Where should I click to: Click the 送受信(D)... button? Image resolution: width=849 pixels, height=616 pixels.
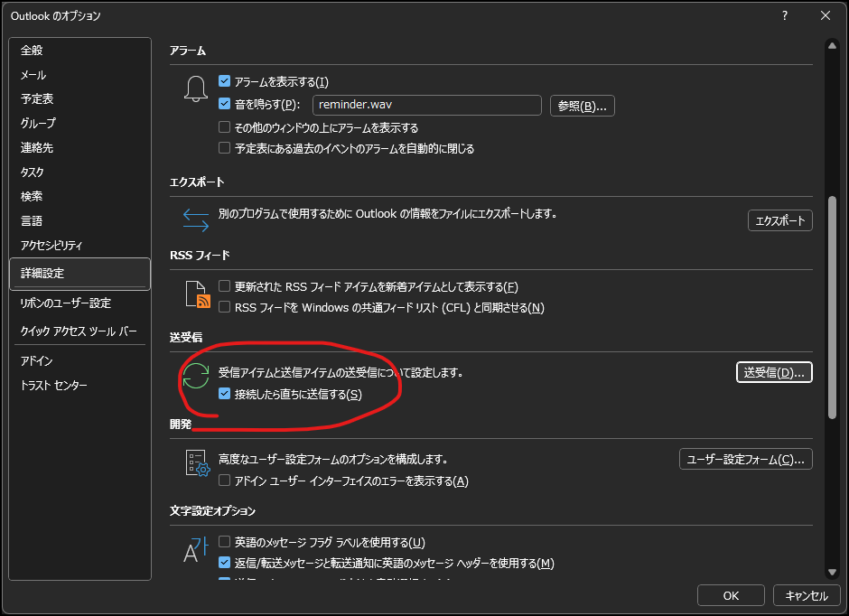[774, 372]
